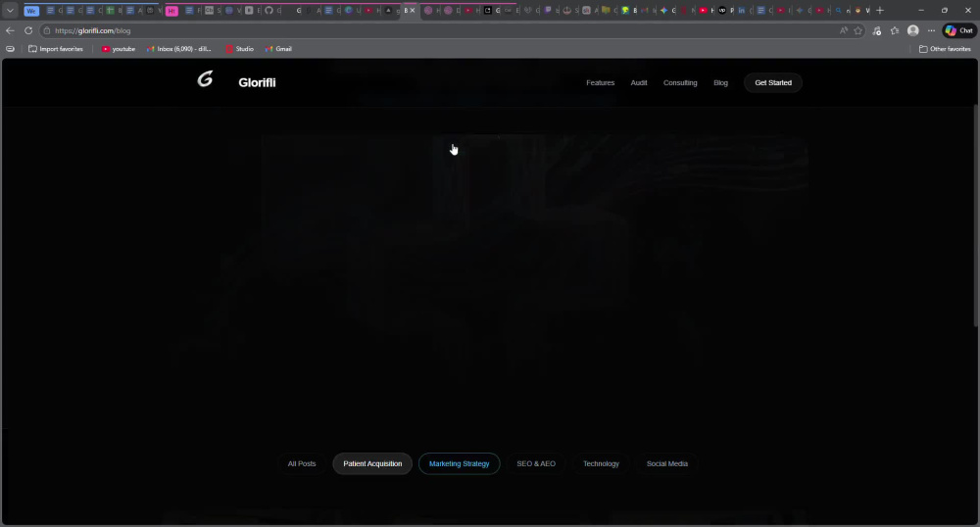Click the favorites bar toggle icon
The height and width of the screenshot is (527, 980).
point(10,49)
